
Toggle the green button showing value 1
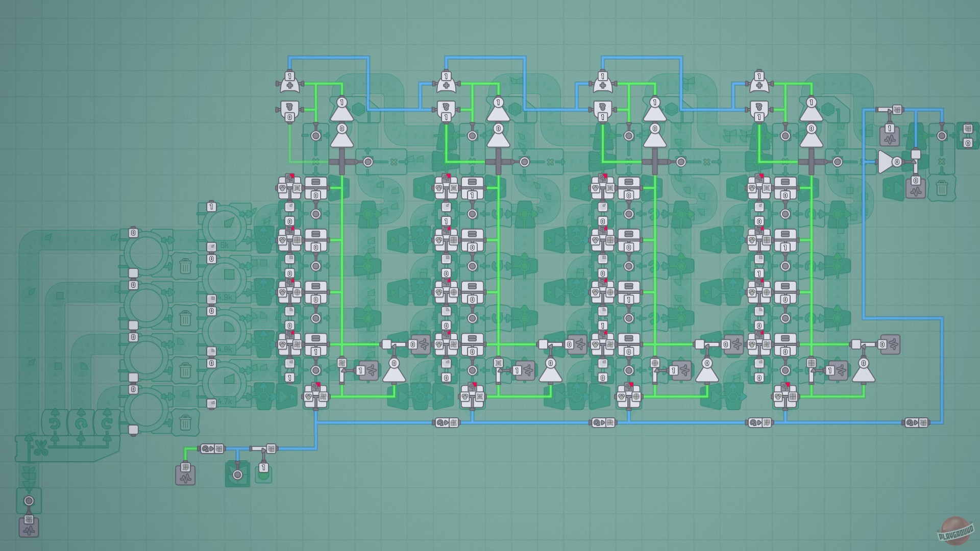click(263, 473)
